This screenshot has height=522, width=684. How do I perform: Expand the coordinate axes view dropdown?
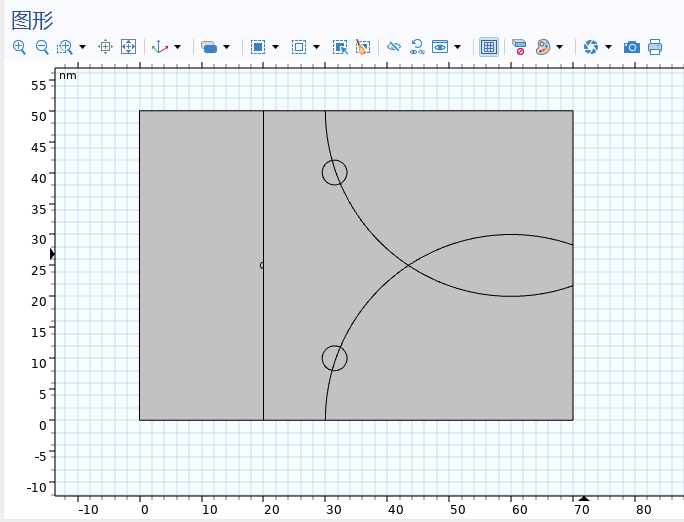pyautogui.click(x=178, y=47)
